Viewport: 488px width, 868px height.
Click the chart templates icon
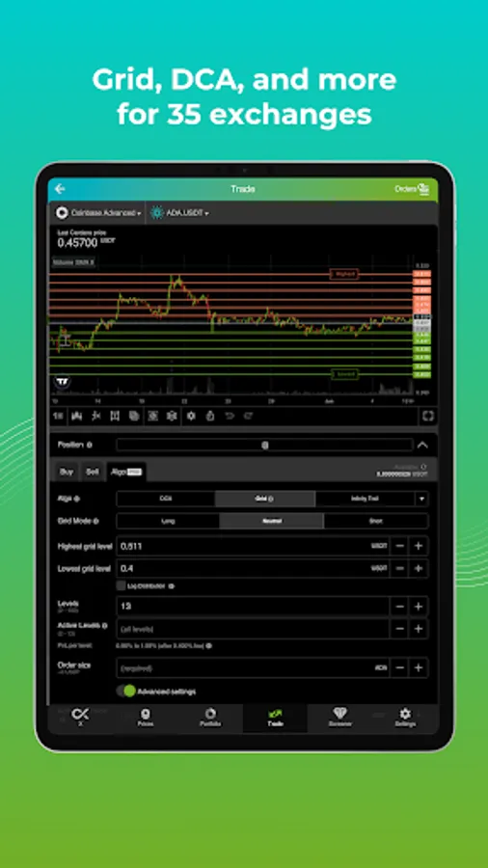(134, 416)
